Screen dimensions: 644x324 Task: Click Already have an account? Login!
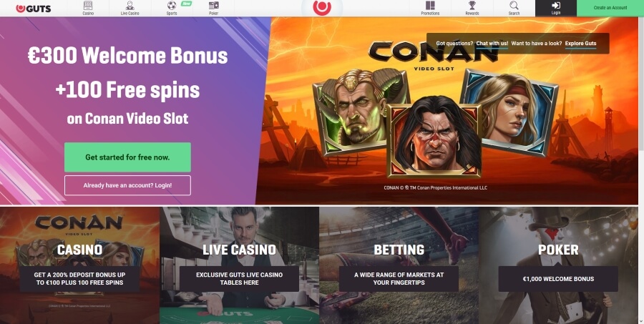127,185
